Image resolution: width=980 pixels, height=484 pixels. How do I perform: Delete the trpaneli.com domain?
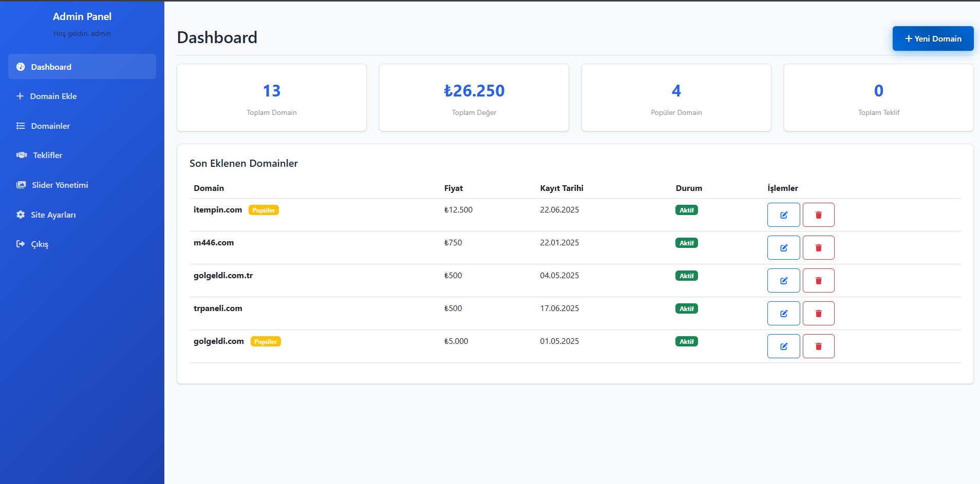[x=818, y=314]
